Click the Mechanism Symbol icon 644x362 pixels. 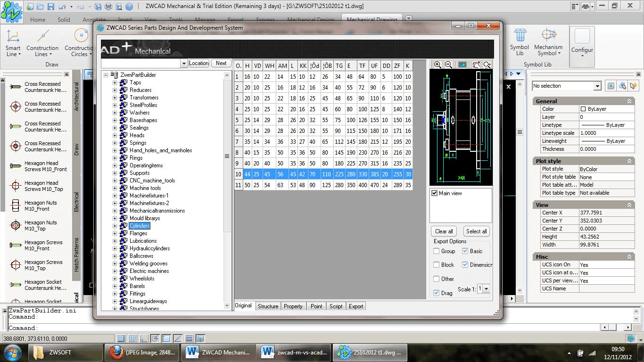(x=548, y=35)
